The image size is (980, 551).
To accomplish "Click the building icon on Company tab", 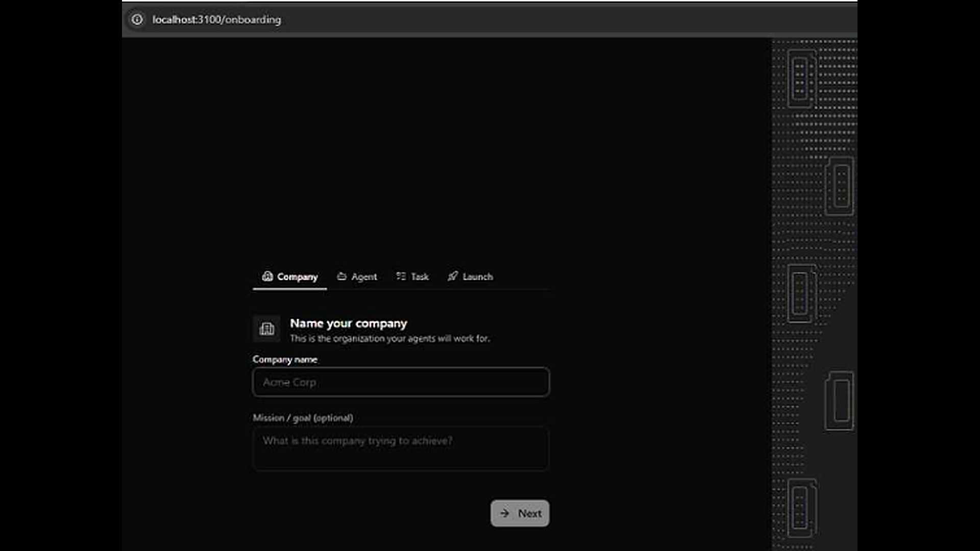I will (x=267, y=276).
